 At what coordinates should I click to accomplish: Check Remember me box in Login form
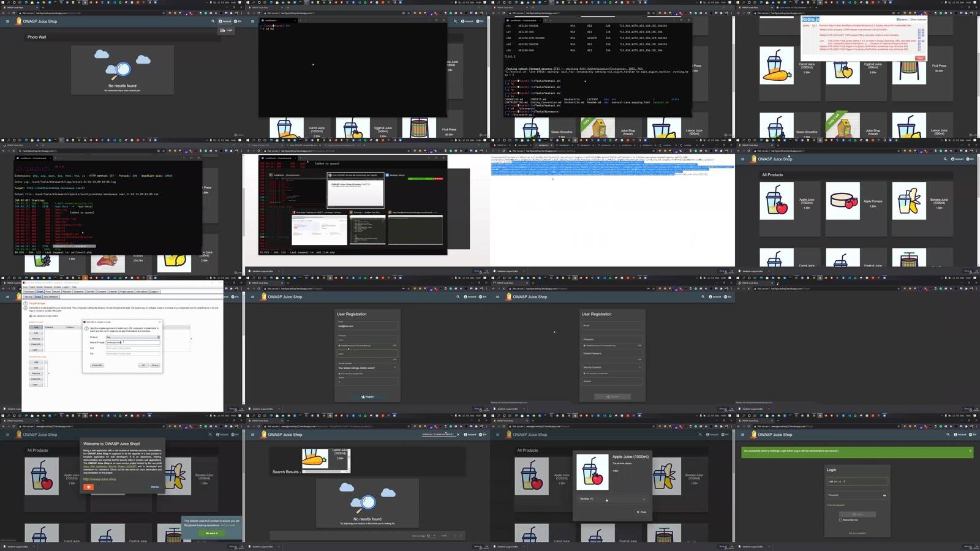[x=840, y=520]
